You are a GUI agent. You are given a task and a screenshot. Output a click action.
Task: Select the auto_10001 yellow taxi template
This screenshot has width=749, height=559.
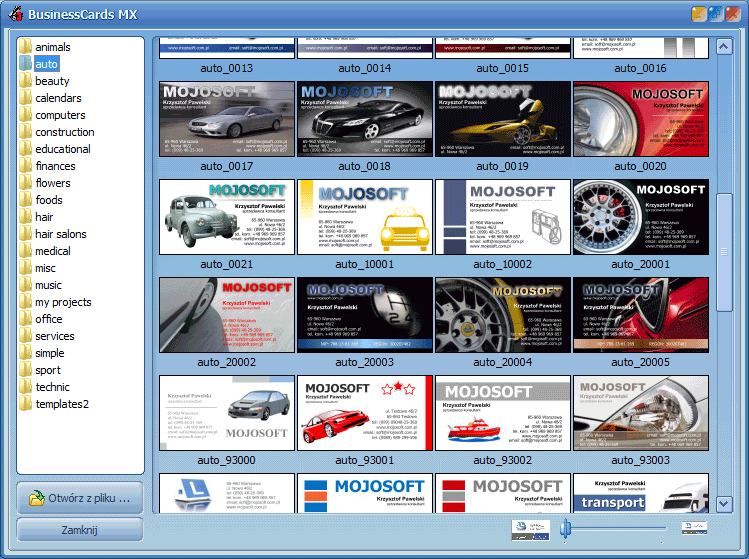(365, 217)
